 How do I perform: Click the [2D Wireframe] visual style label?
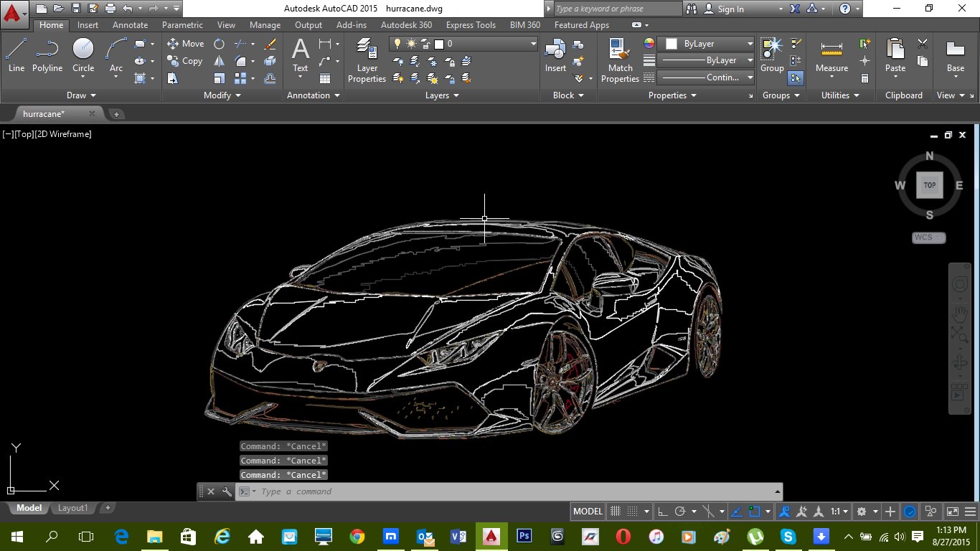(63, 134)
